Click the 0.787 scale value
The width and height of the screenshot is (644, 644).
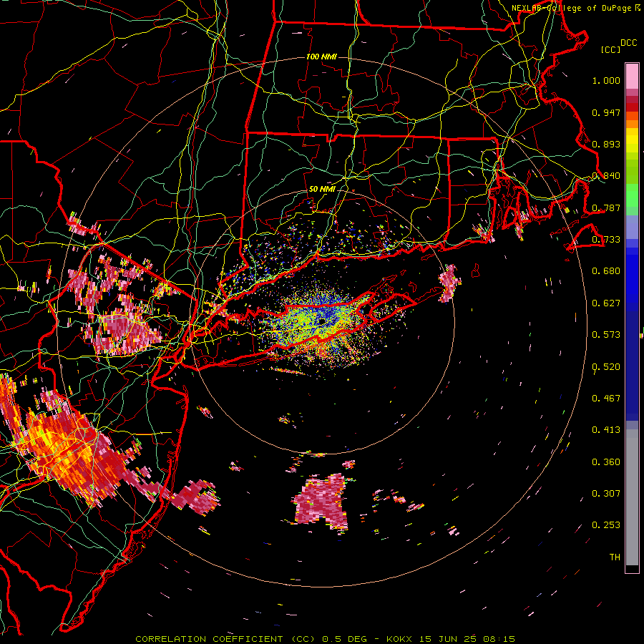tap(606, 208)
